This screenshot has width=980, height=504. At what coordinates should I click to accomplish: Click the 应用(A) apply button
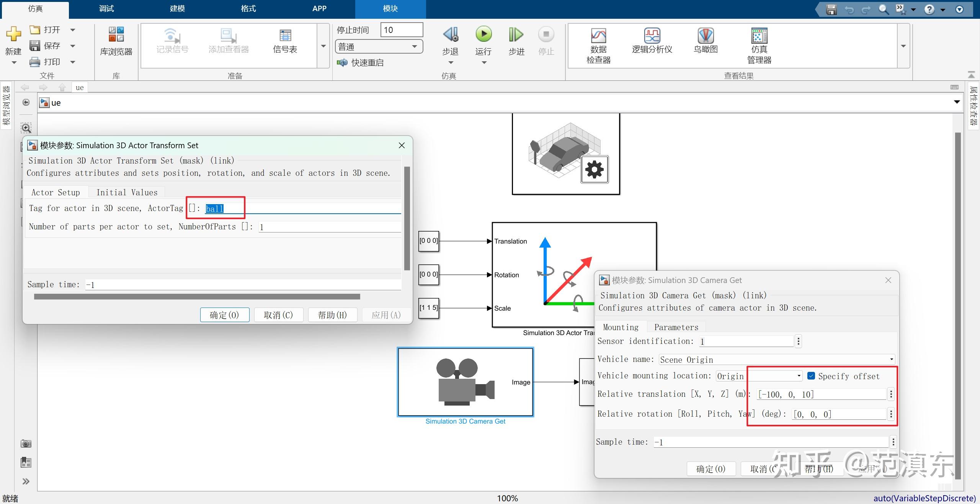(386, 314)
